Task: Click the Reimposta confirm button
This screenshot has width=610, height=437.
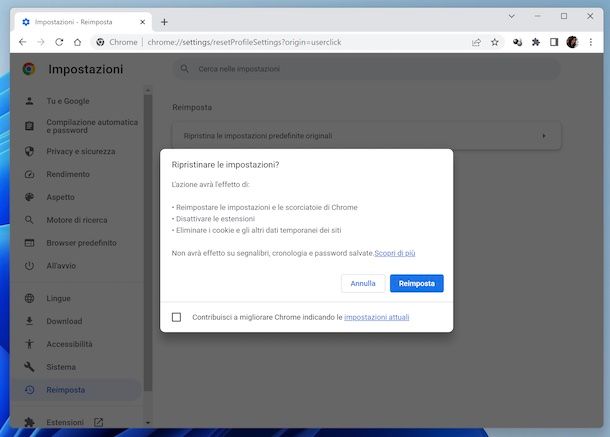Action: point(416,283)
